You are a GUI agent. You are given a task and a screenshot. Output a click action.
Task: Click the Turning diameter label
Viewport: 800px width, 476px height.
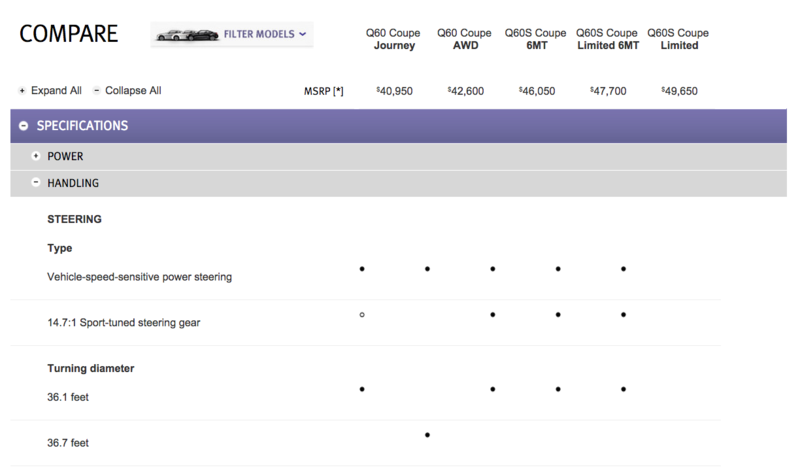pyautogui.click(x=91, y=368)
